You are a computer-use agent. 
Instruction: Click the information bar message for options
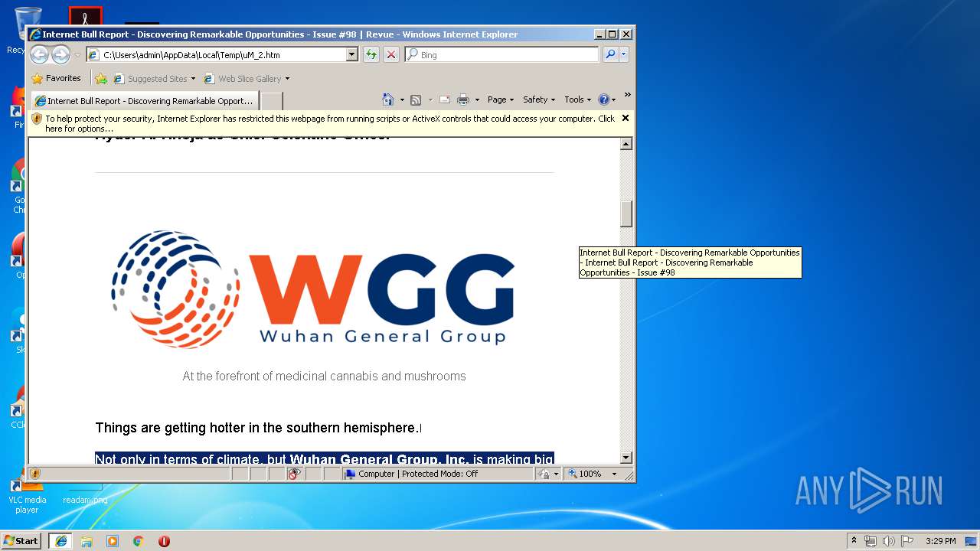click(330, 123)
